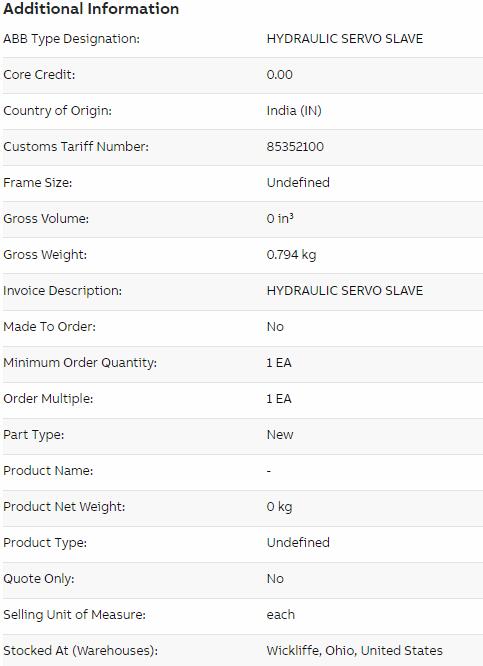This screenshot has height=666, width=483.
Task: Select the ABB Type Designation label
Action: coord(71,39)
